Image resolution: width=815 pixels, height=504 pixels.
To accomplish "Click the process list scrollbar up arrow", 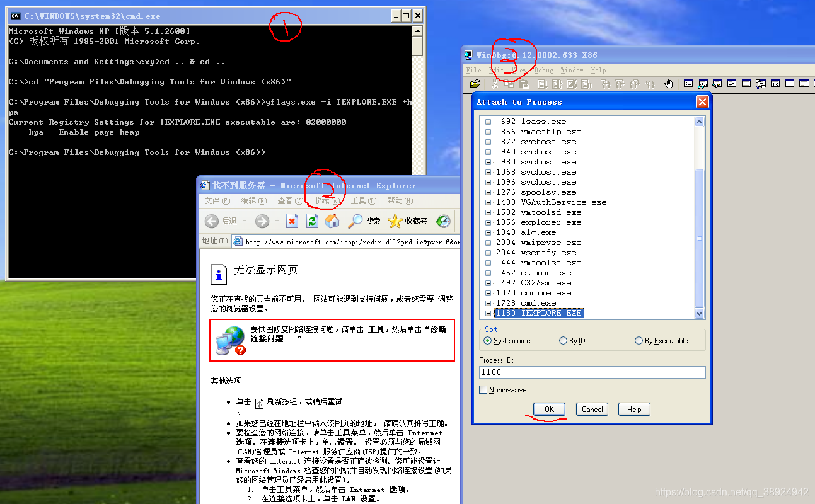I will tap(700, 122).
